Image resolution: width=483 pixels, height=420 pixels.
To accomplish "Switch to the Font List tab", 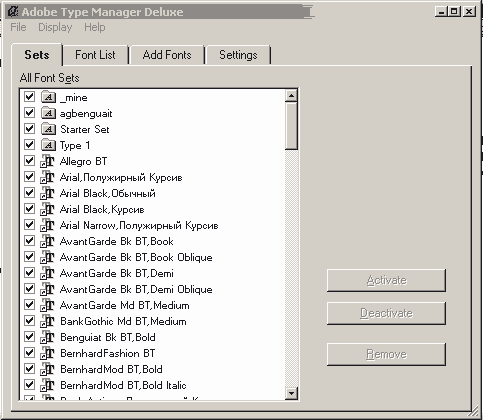I will (95, 55).
